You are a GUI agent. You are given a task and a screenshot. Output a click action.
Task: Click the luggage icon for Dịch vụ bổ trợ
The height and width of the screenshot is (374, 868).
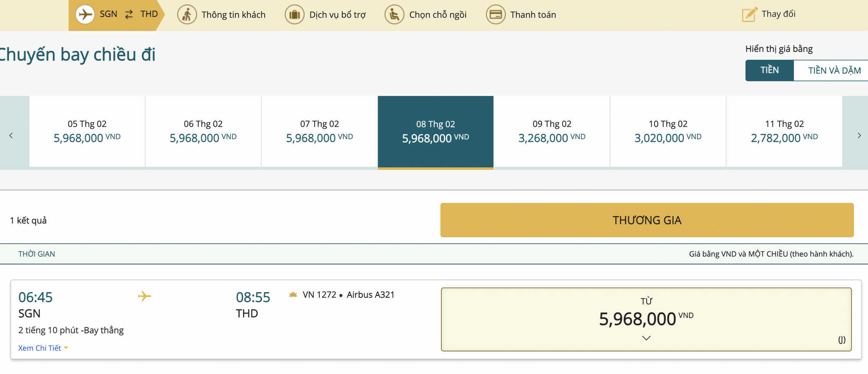(295, 14)
